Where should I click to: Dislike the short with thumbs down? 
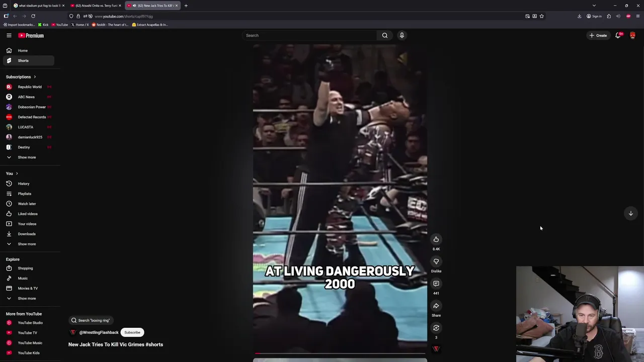coord(436,261)
